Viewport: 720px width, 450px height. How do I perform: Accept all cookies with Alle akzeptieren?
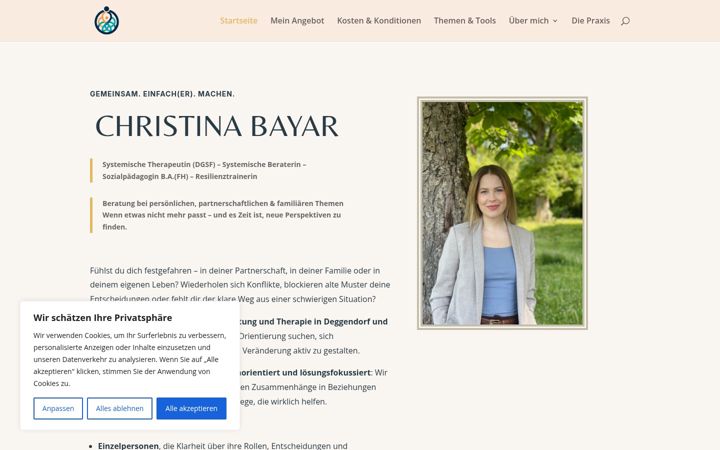[x=191, y=408]
